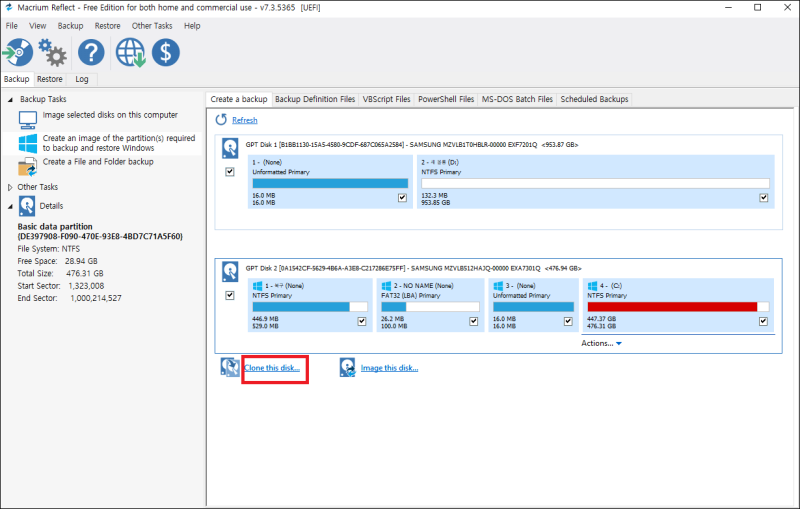Uncheck Disk 2 partition 3 Unformatted checkbox
Screen dimensions: 800x509
tap(568, 321)
